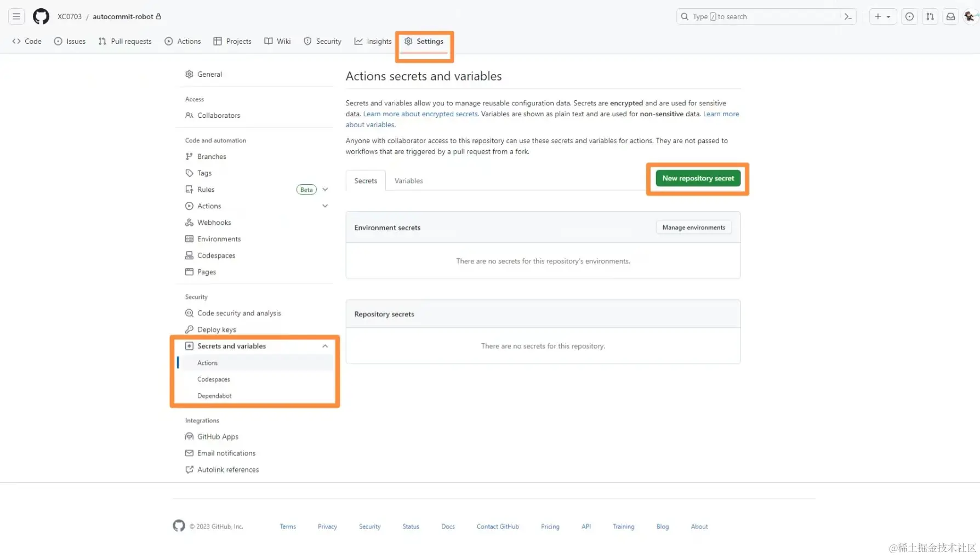
Task: Open the Docs footer link
Action: pos(448,526)
